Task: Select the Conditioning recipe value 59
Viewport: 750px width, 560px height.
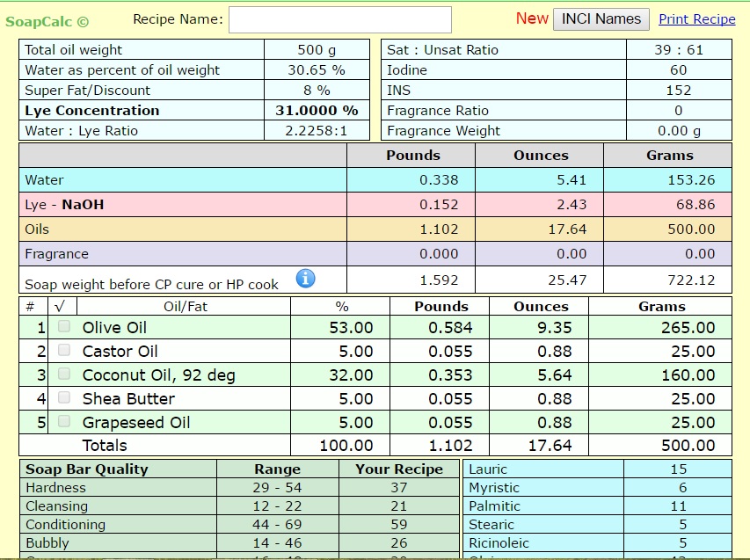Action: tap(399, 525)
